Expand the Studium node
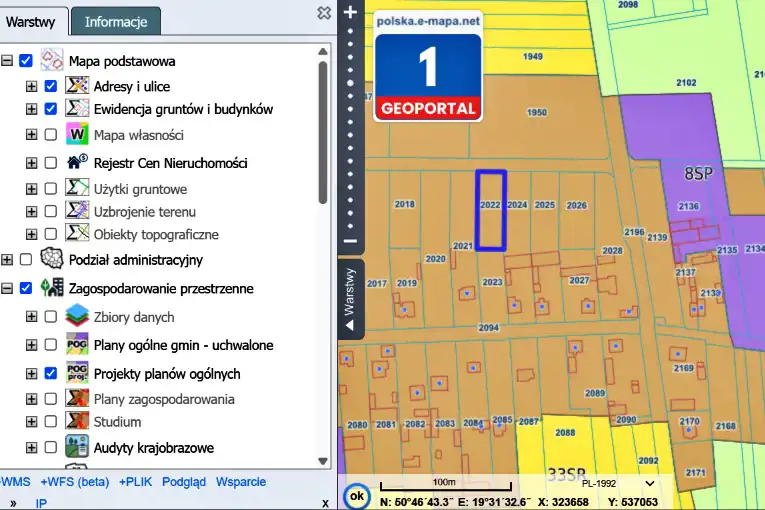 pos(31,421)
